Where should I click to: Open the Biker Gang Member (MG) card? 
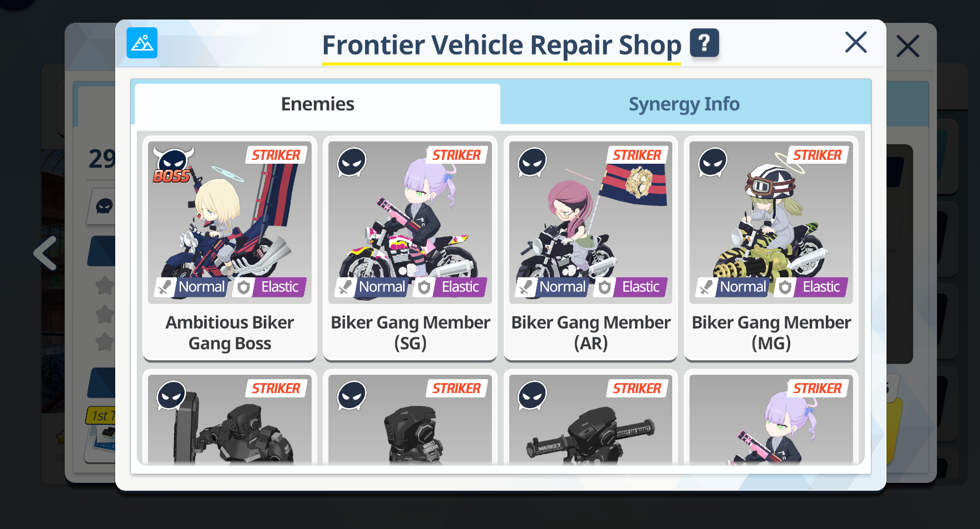[x=771, y=248]
